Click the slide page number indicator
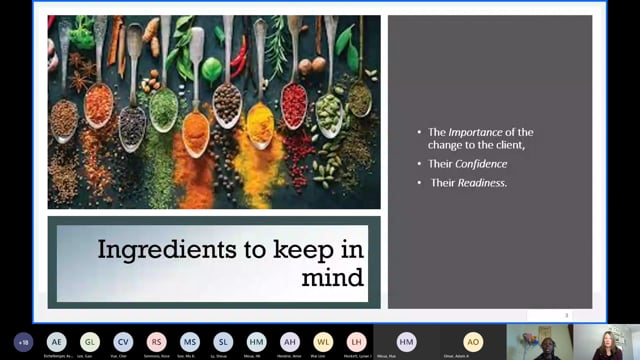 click(x=566, y=315)
